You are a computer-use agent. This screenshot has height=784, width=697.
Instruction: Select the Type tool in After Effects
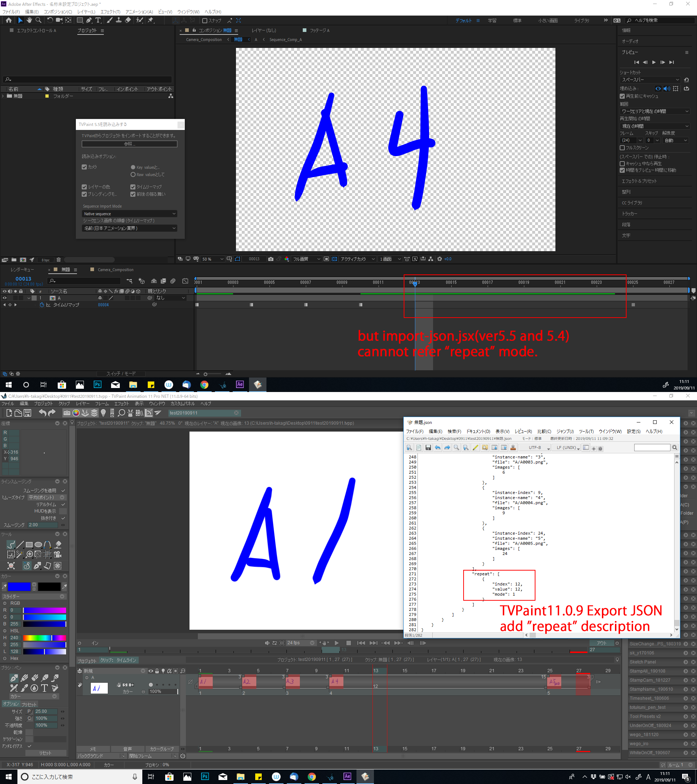98,20
